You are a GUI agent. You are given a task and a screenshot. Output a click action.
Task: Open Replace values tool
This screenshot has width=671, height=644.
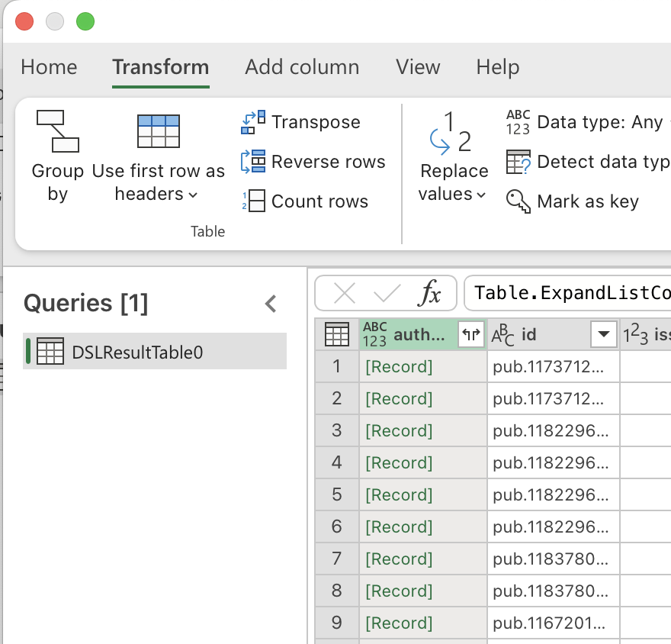(453, 153)
